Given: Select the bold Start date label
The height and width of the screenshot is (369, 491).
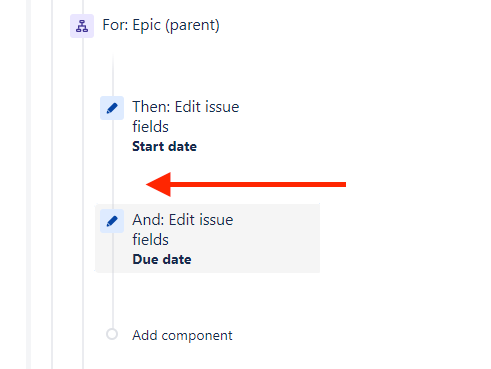Looking at the screenshot, I should pos(164,146).
